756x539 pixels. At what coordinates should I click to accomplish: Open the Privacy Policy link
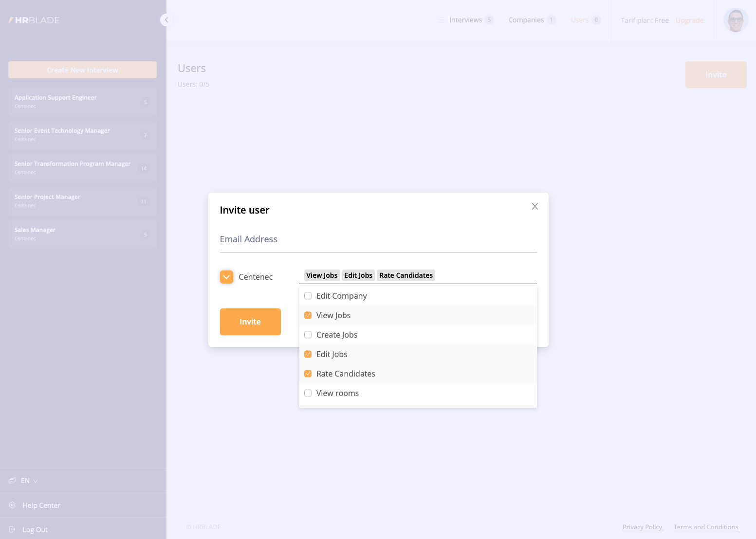point(643,527)
